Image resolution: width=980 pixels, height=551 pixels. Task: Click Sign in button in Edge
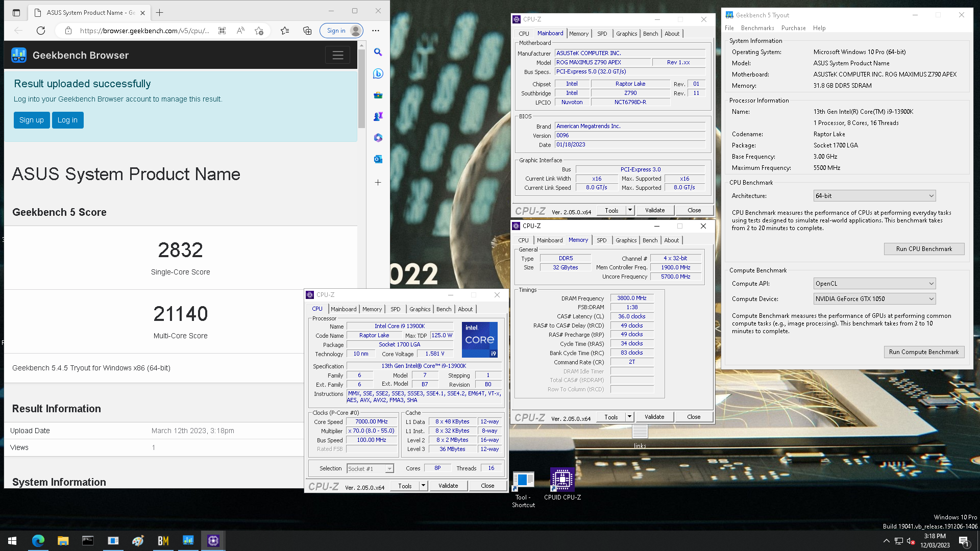tap(342, 31)
